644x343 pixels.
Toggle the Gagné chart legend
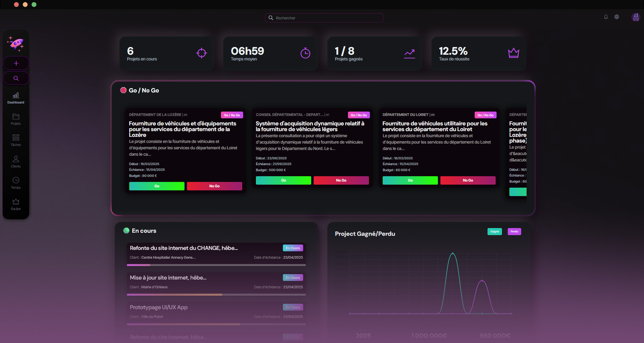494,232
